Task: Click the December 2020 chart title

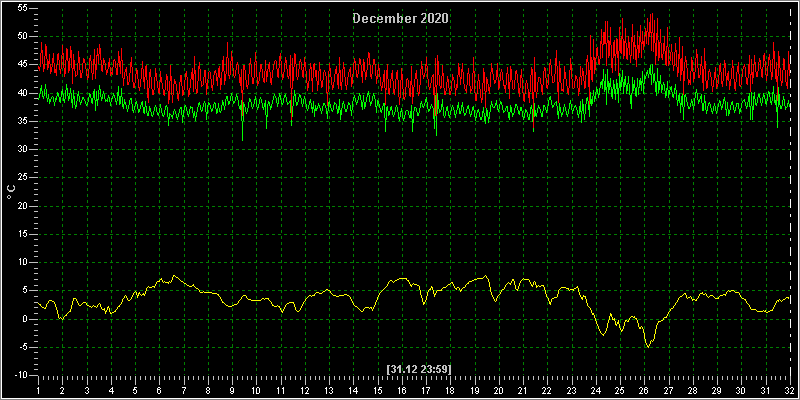Action: [401, 18]
